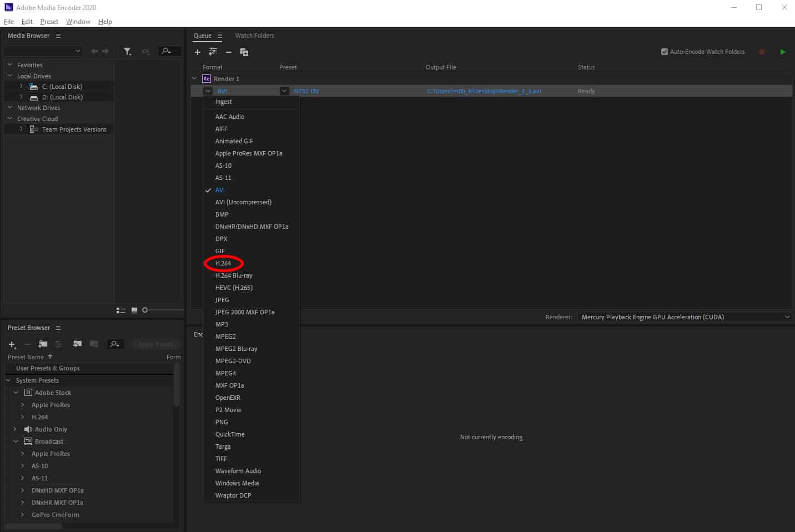Open the File menu
795x532 pixels.
[9, 22]
